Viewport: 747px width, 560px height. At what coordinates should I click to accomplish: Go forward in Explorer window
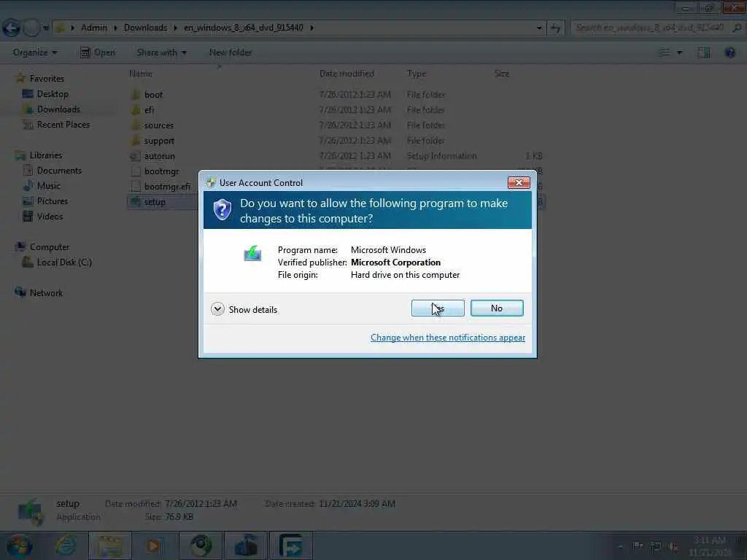coord(31,28)
